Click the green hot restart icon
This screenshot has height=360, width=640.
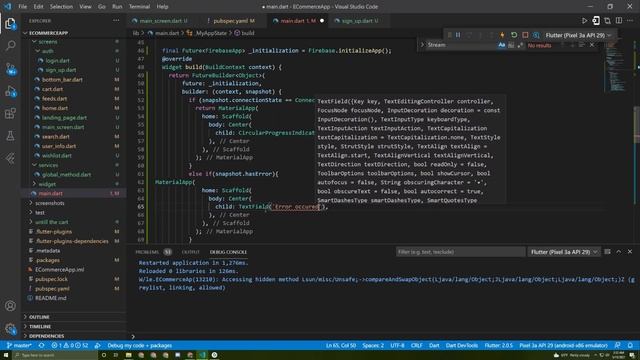514,35
